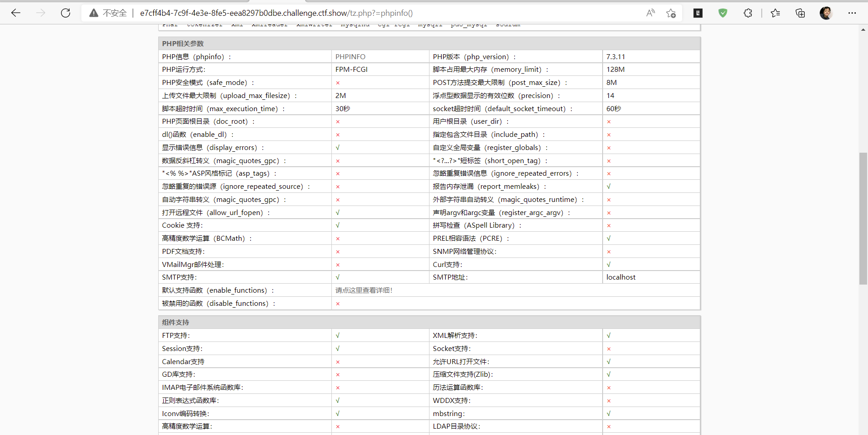Select the max_execution_time value 30秒
The width and height of the screenshot is (868, 435).
(343, 109)
